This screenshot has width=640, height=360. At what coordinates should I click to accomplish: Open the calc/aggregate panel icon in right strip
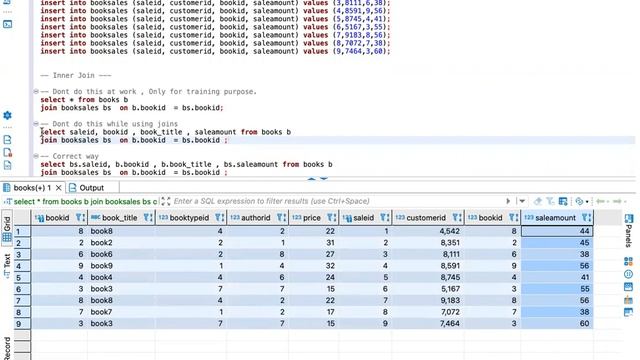coord(629,300)
